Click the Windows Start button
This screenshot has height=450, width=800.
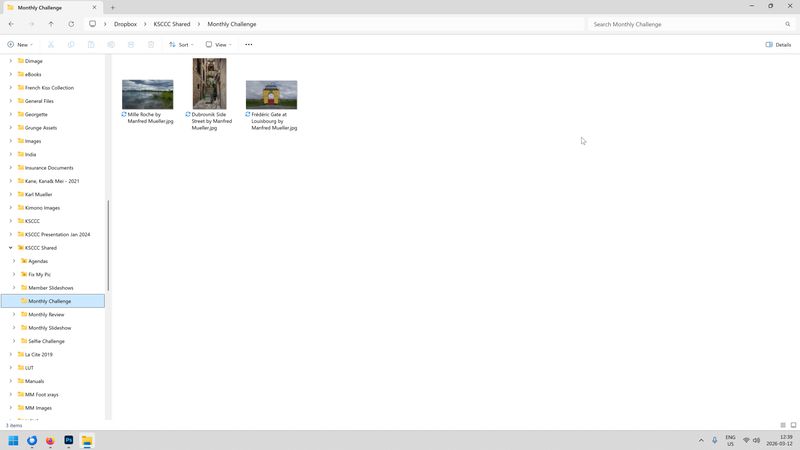tap(14, 440)
